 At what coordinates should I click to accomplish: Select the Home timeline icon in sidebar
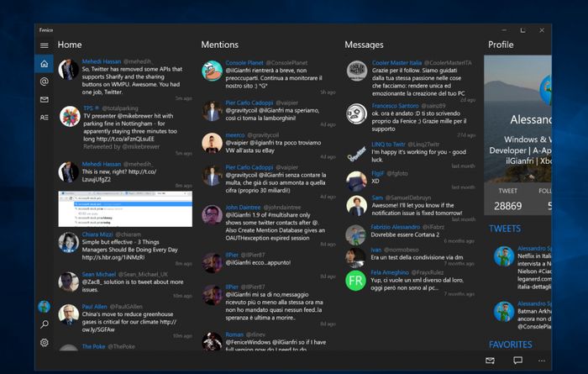44,64
